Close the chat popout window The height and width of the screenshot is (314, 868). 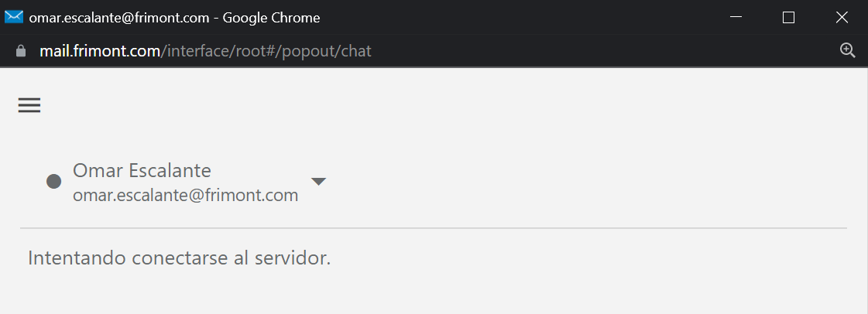pyautogui.click(x=842, y=17)
